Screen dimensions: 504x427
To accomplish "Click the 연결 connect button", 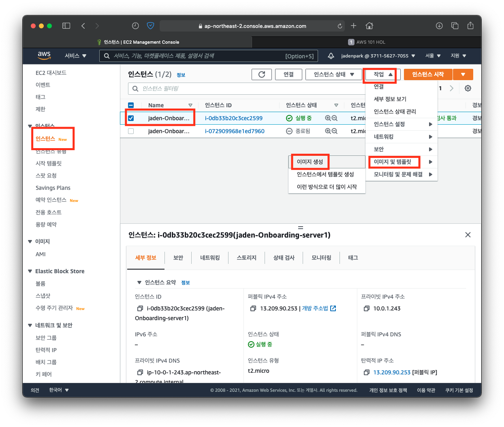I will click(x=288, y=74).
